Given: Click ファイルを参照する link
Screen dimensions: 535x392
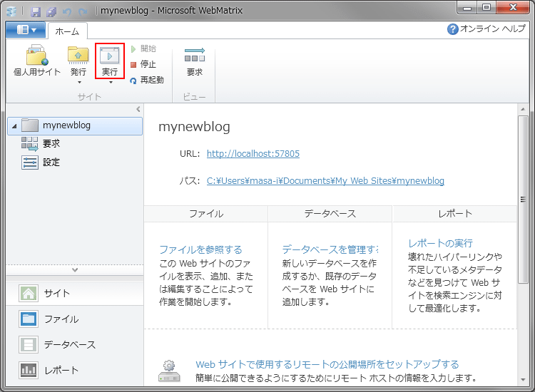Looking at the screenshot, I should (x=200, y=249).
